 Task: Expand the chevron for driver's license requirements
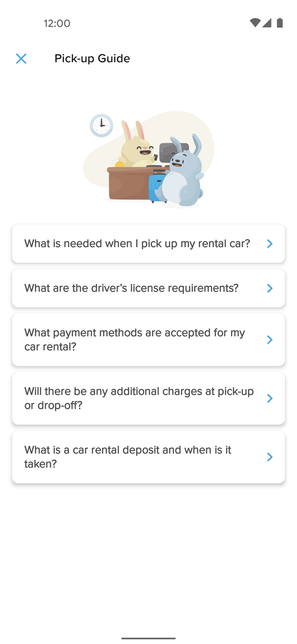point(270,288)
